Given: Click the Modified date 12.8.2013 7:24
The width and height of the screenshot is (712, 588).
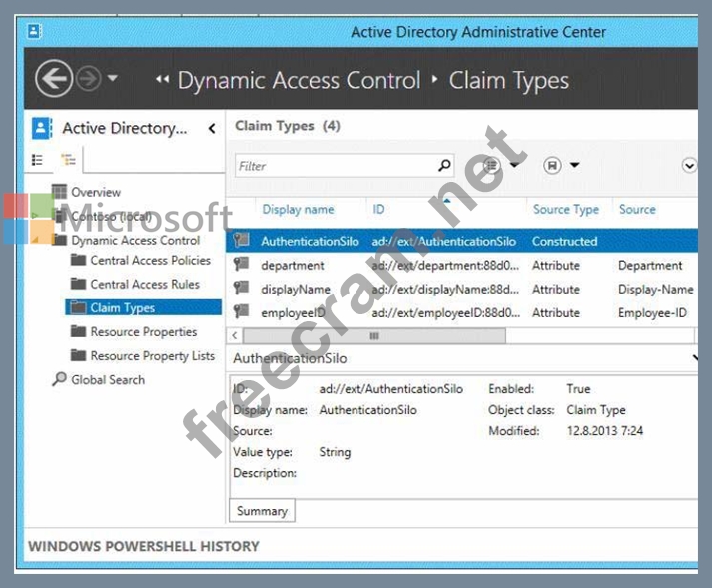Looking at the screenshot, I should (605, 431).
